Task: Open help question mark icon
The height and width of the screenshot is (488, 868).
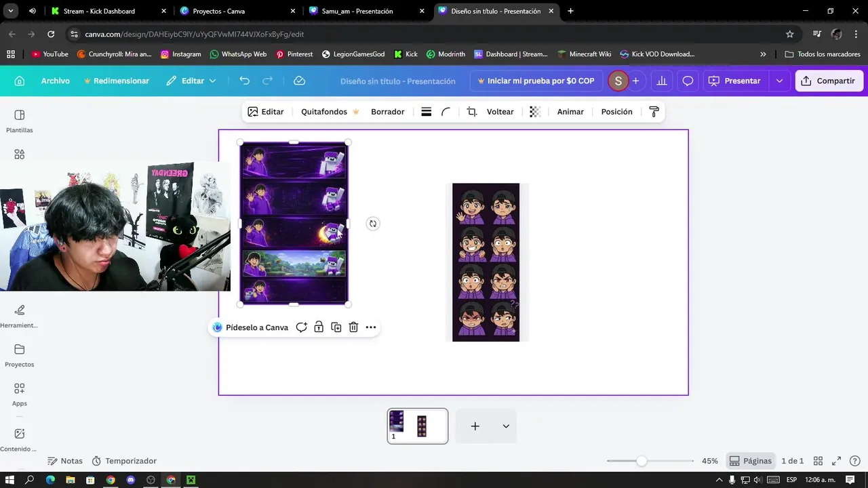Action: point(854,461)
